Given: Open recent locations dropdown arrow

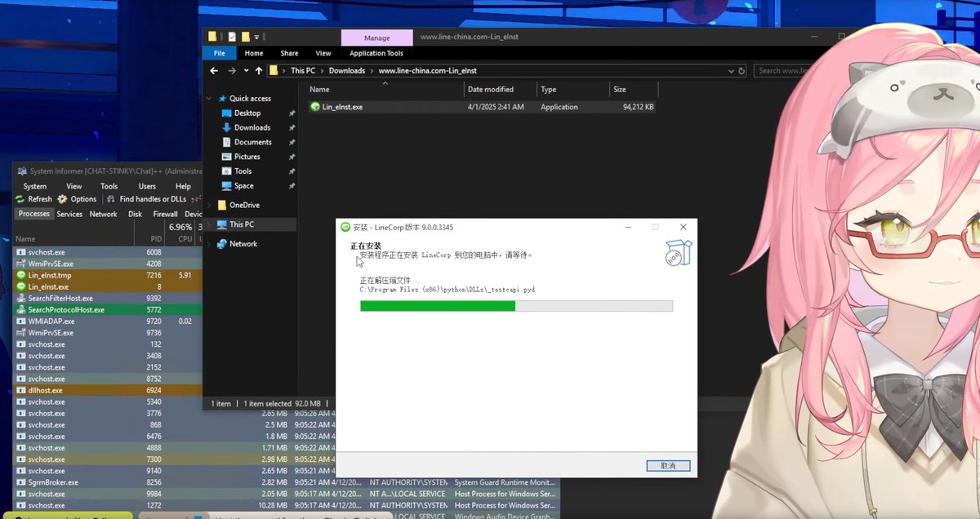Looking at the screenshot, I should pyautogui.click(x=247, y=71).
